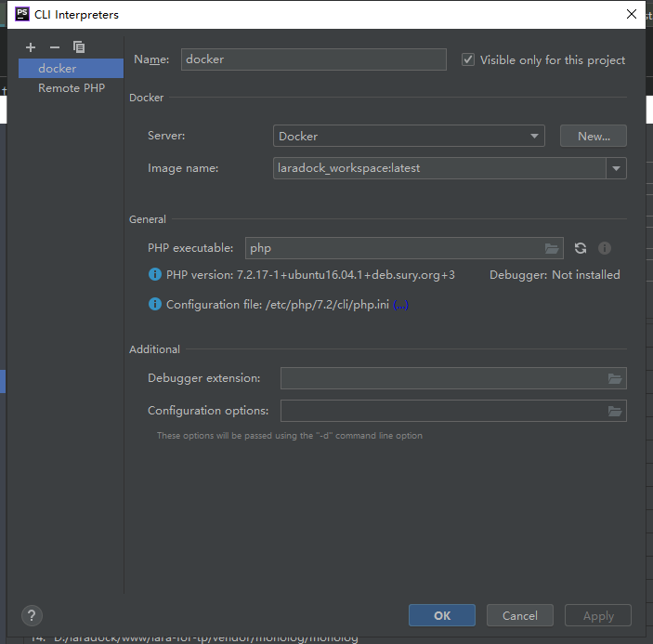Toggle Visible only for this project

coord(467,59)
